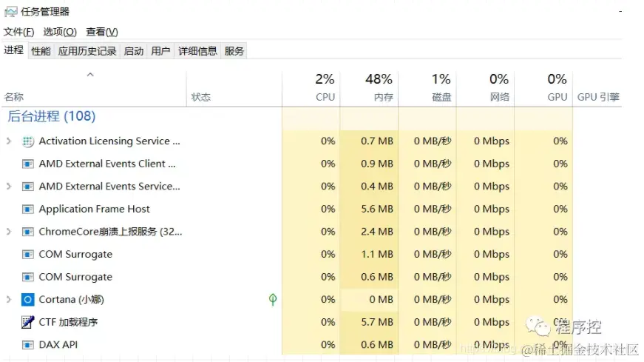Switch to the 服务 tab

(234, 51)
